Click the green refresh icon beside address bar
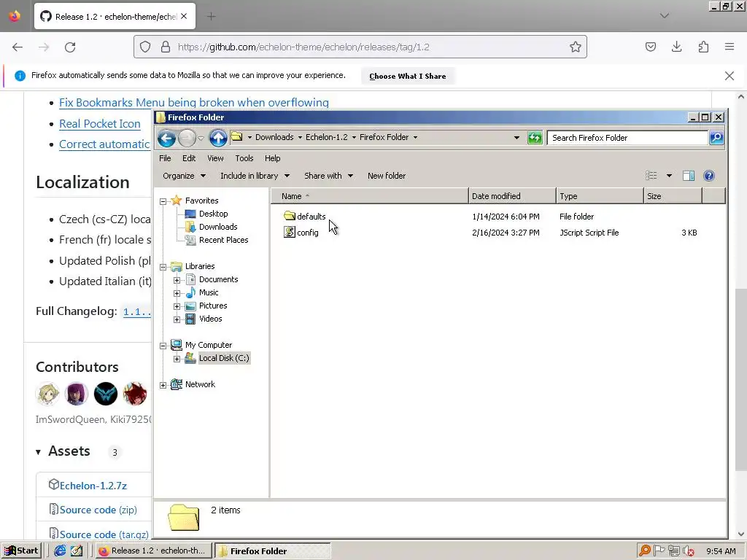The width and height of the screenshot is (747, 560). pyautogui.click(x=535, y=138)
